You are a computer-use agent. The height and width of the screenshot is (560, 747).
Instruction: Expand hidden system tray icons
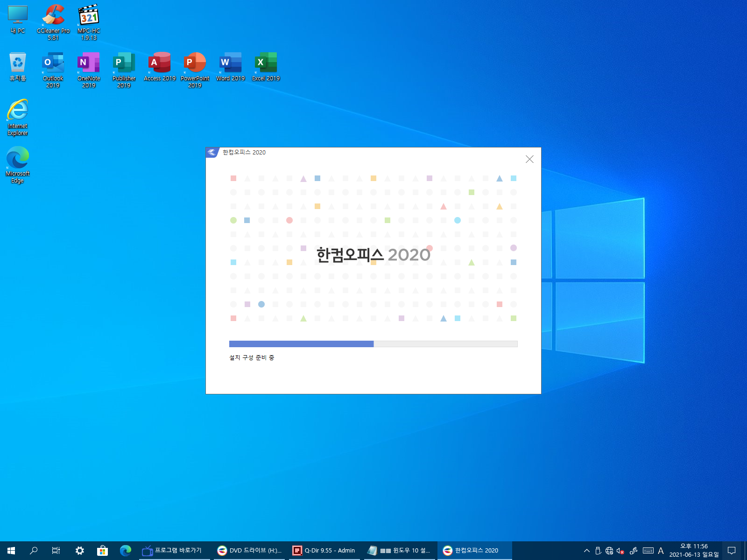(x=587, y=551)
